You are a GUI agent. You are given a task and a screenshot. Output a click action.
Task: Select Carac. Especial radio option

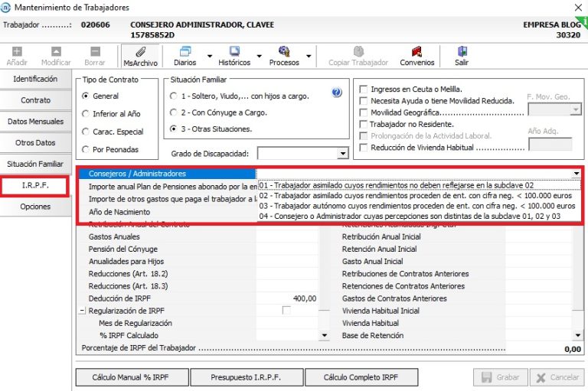(x=86, y=132)
